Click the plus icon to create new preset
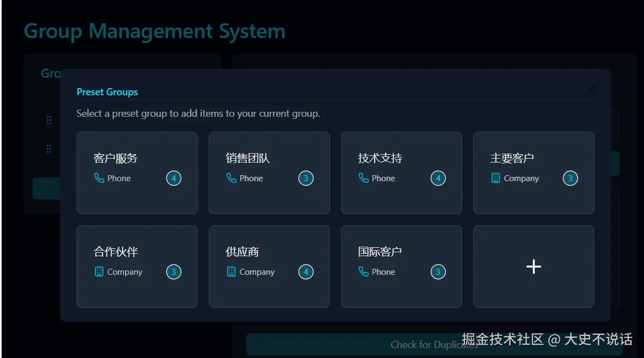 533,267
